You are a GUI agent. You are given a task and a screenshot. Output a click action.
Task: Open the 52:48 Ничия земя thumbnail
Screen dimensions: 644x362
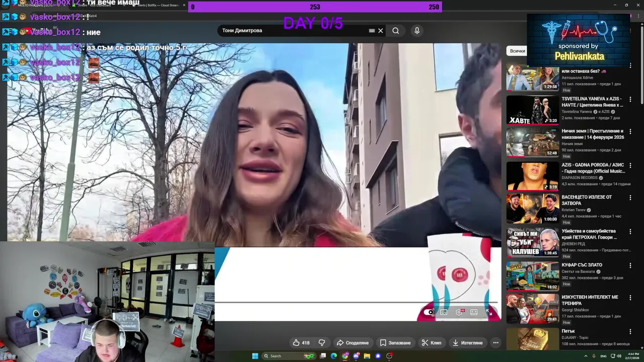[x=532, y=142]
